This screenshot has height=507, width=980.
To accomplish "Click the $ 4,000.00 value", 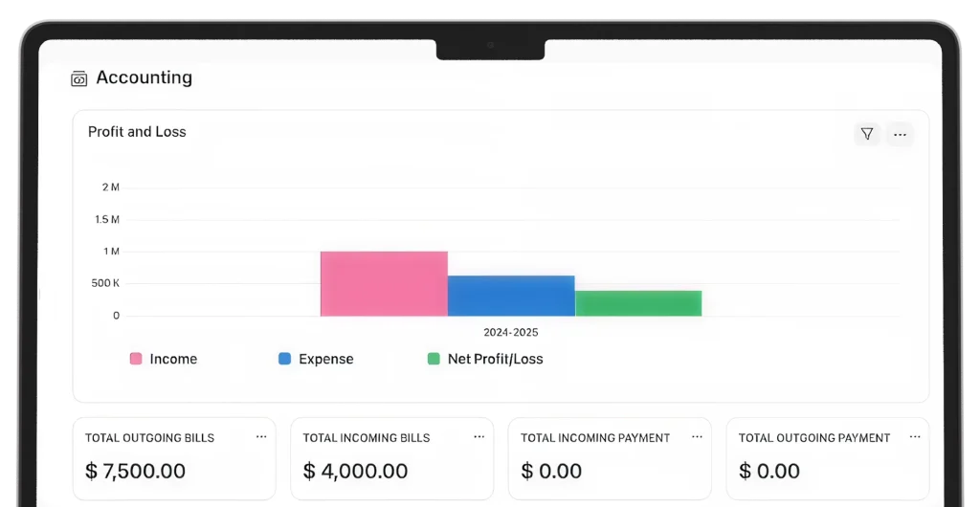I will coord(355,471).
